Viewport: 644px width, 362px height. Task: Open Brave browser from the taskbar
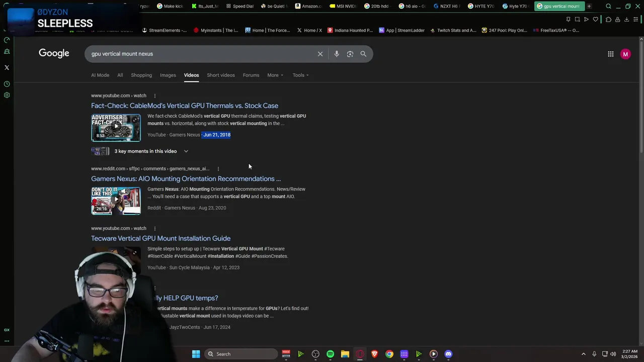click(x=374, y=354)
